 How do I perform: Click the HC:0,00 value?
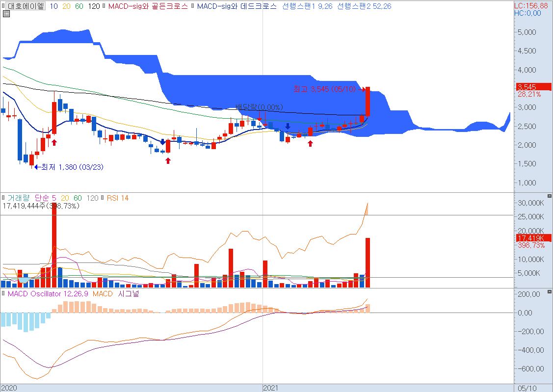click(527, 13)
